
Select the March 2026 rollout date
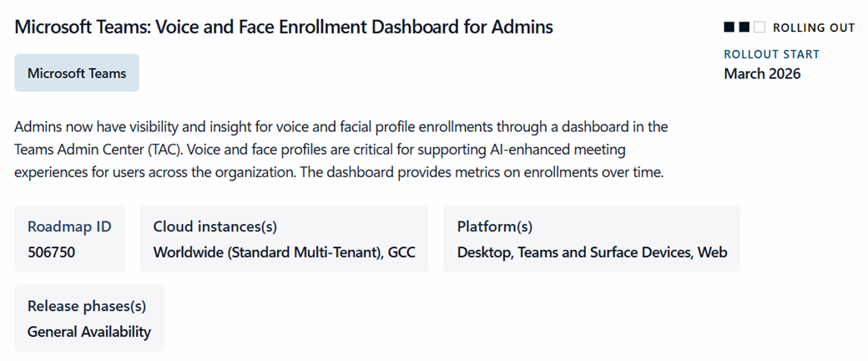(762, 74)
